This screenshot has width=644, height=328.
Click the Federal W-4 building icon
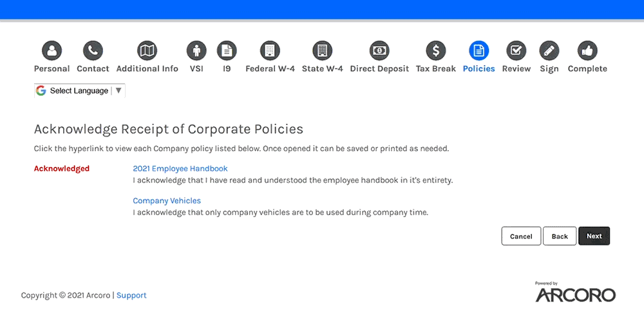tap(270, 50)
